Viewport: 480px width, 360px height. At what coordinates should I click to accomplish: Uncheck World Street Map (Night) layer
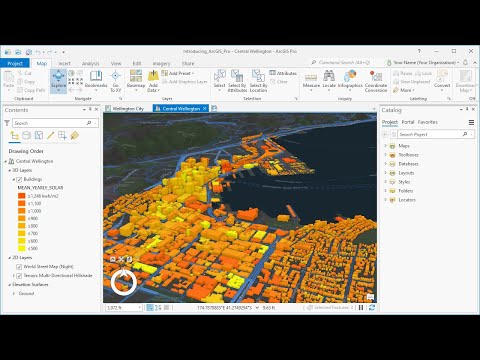(x=19, y=267)
